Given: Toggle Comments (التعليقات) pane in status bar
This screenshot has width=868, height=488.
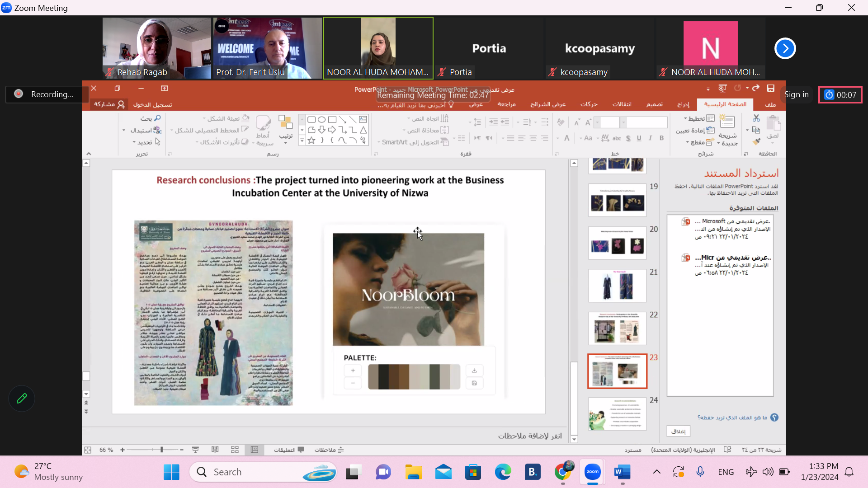Looking at the screenshot, I should point(288,450).
